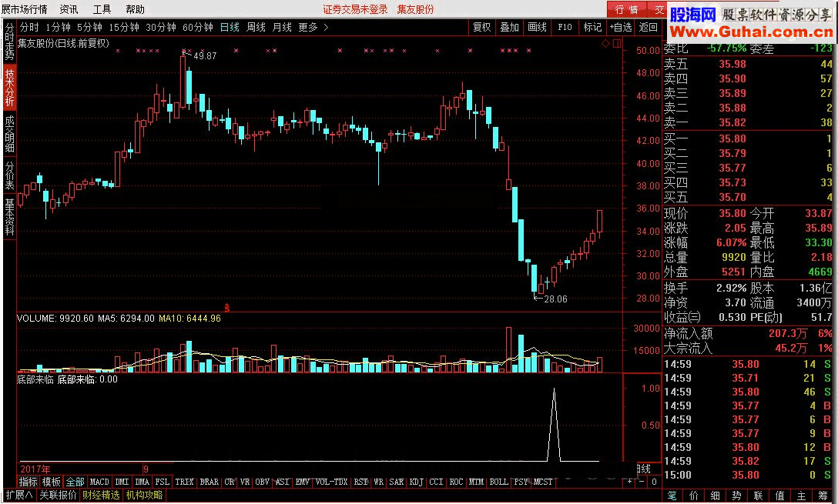The height and width of the screenshot is (504, 838).
Task: Select the 30分钟 period
Action: coord(161,27)
